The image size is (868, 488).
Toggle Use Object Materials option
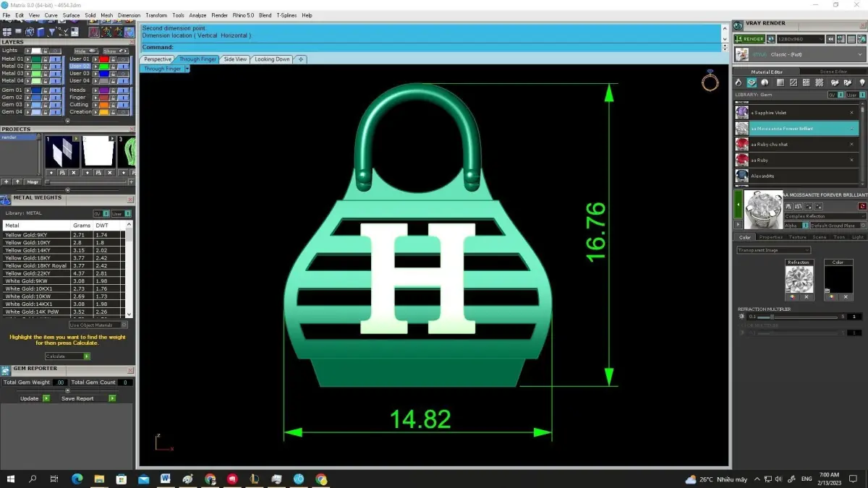coord(97,325)
